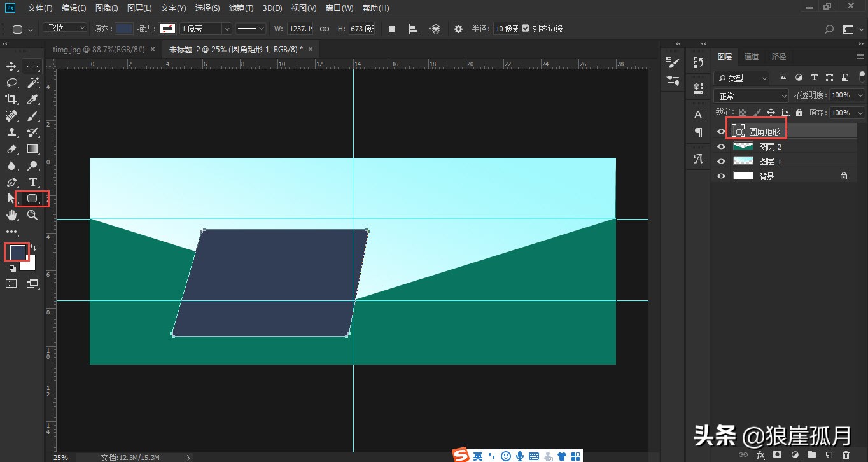Select the Move tool
868x462 pixels.
(11, 66)
